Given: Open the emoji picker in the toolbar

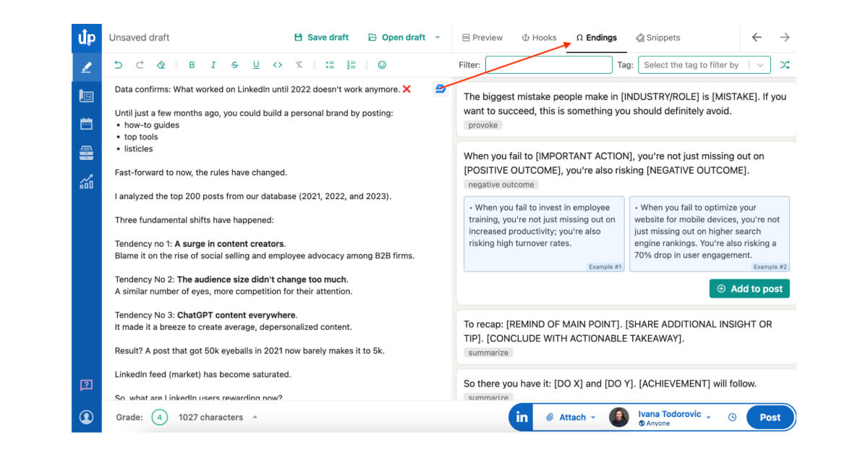Looking at the screenshot, I should [383, 64].
